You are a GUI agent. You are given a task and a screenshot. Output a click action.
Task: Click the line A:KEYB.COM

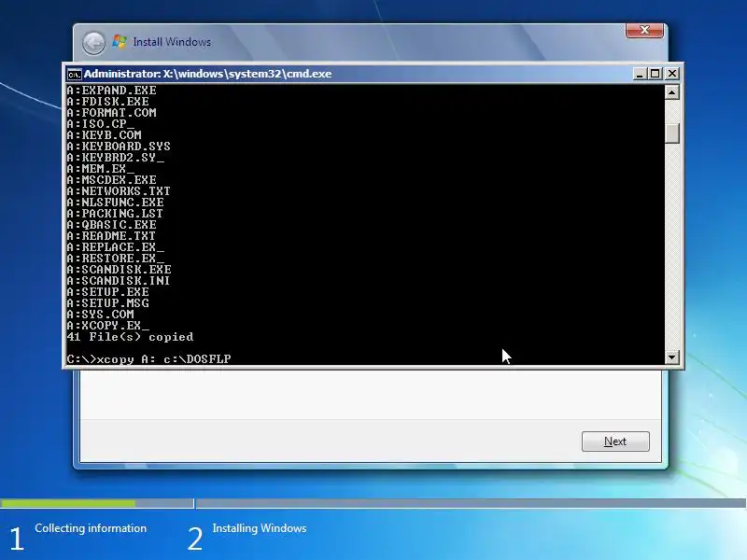[x=104, y=135]
